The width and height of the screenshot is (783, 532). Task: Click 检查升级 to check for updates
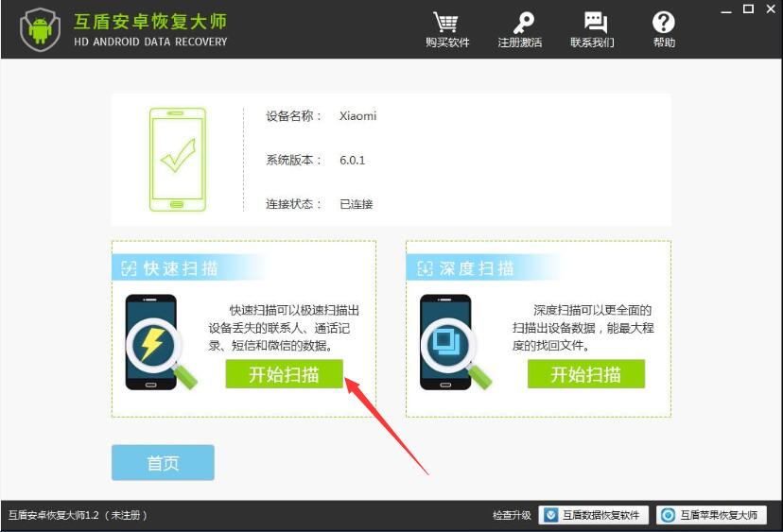[512, 515]
